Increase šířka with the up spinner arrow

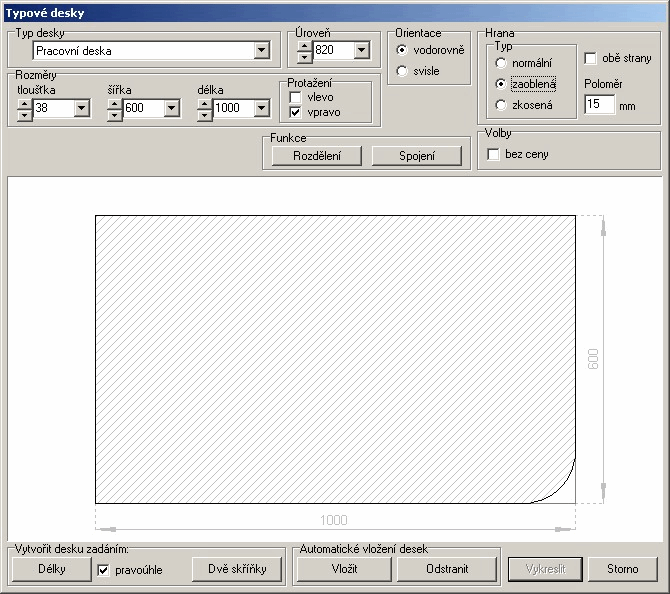(x=115, y=103)
